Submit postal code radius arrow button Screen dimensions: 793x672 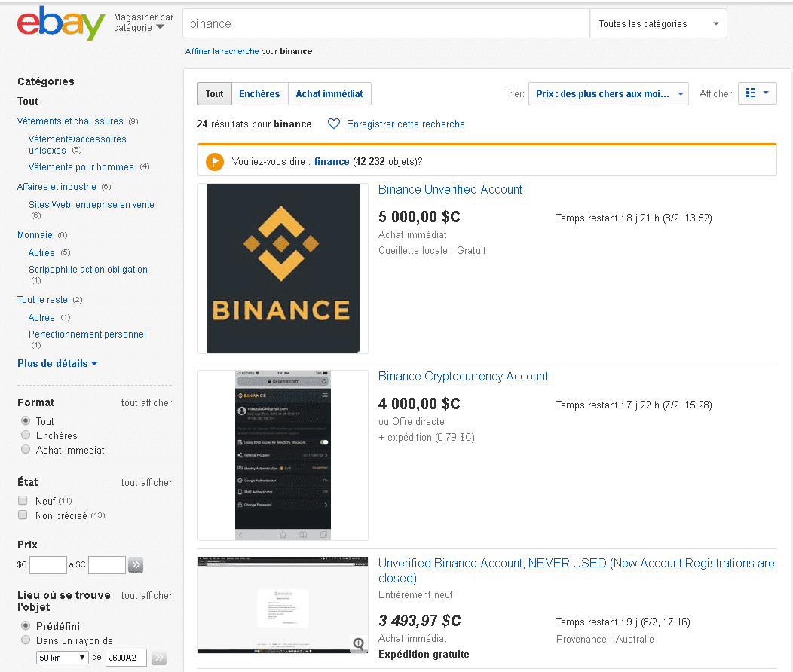pos(159,658)
